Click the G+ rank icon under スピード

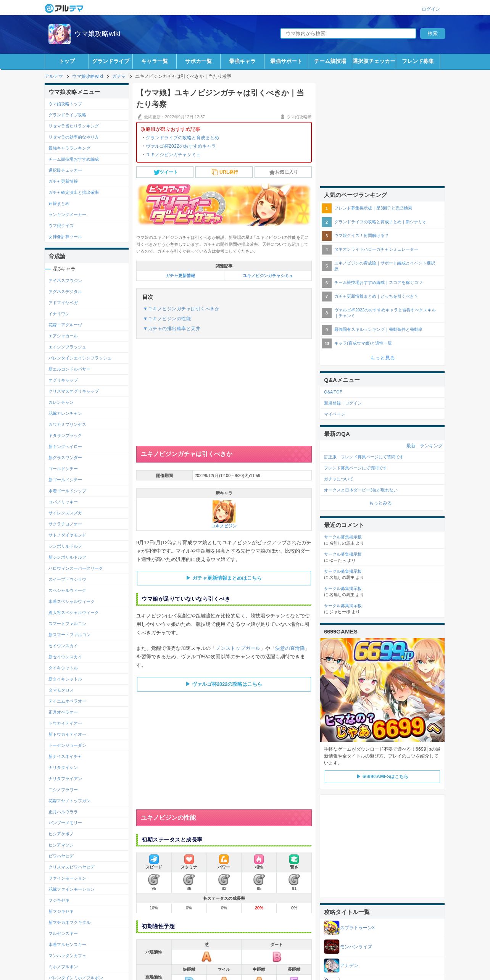point(154,879)
